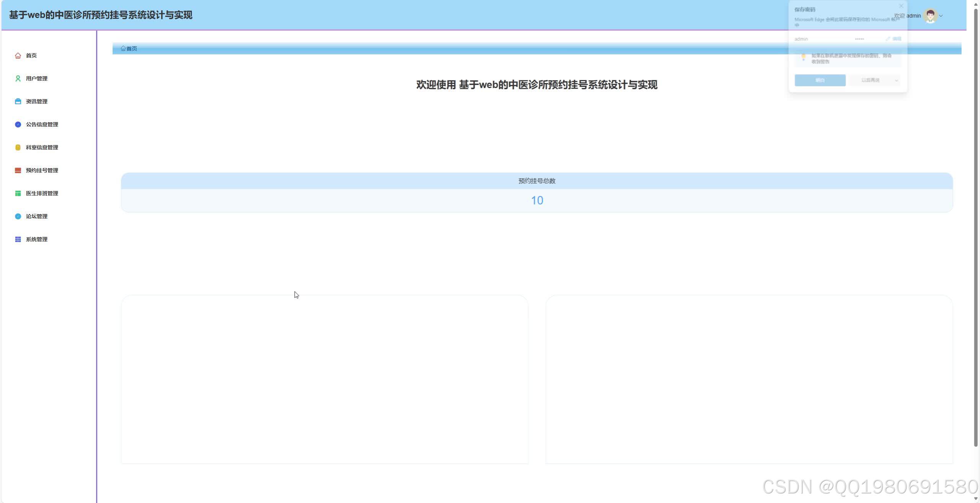Open the 论坛管理 menu item
Image resolution: width=980 pixels, height=503 pixels.
click(36, 216)
